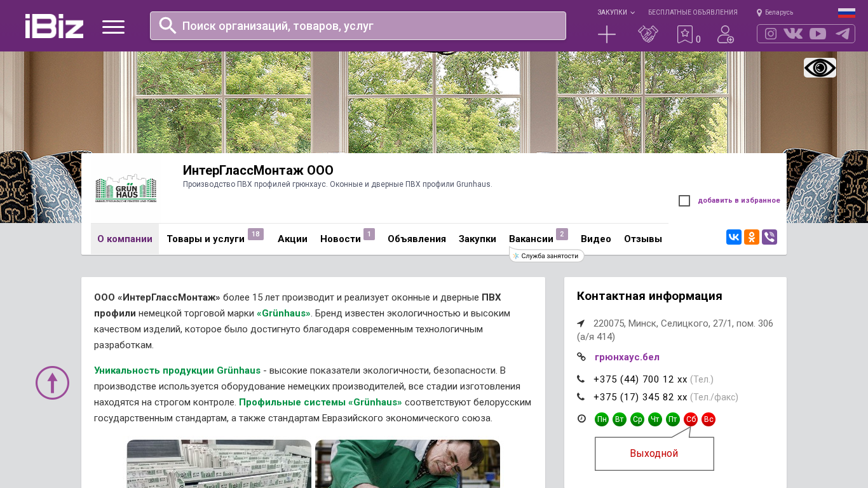Screen dimensions: 868x488
Task: Switch to the 'Акции' tab
Action: [292, 239]
